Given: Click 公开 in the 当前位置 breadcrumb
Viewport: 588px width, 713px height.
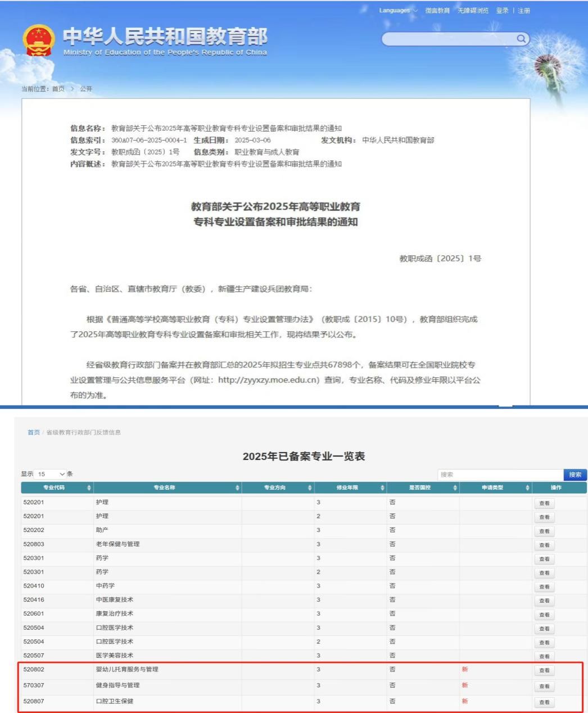Looking at the screenshot, I should coord(86,89).
